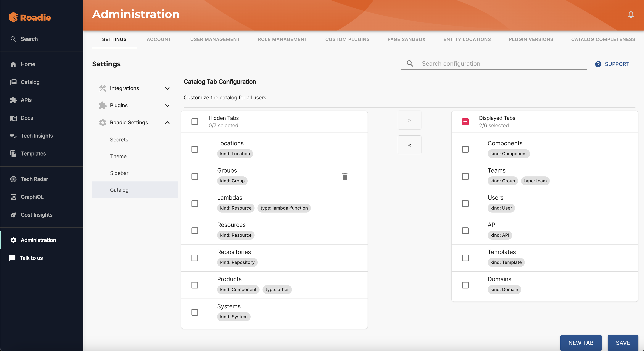Switch to the User Management tab
644x351 pixels.
pos(215,39)
